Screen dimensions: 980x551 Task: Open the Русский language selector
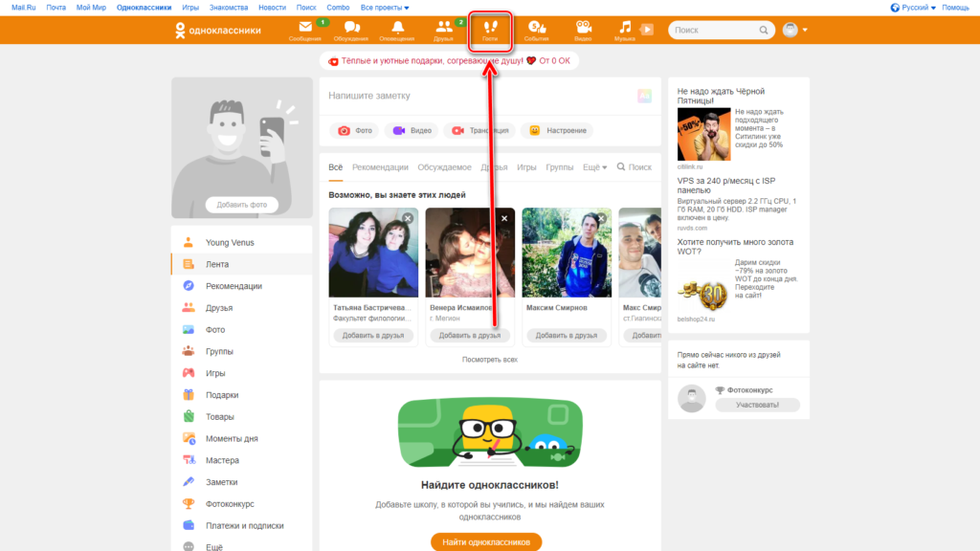click(914, 7)
